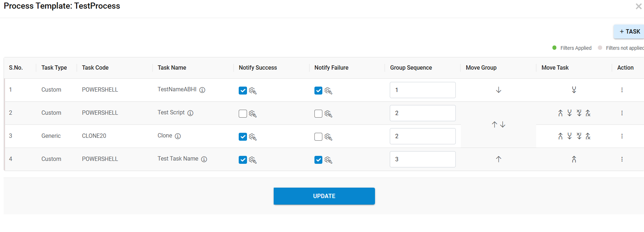
Task: Open the Action menu for TestNameABHI row
Action: pos(622,90)
